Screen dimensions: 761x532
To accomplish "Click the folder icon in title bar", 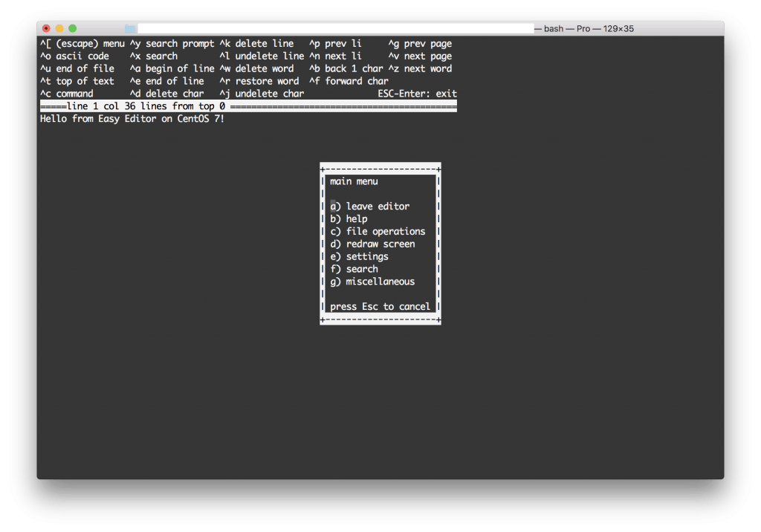I will tap(130, 28).
